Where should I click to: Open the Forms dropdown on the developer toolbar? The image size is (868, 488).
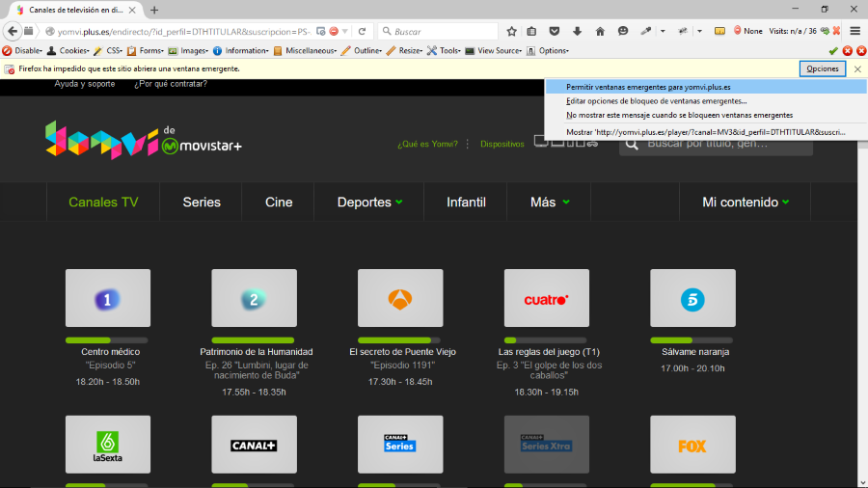(x=146, y=51)
